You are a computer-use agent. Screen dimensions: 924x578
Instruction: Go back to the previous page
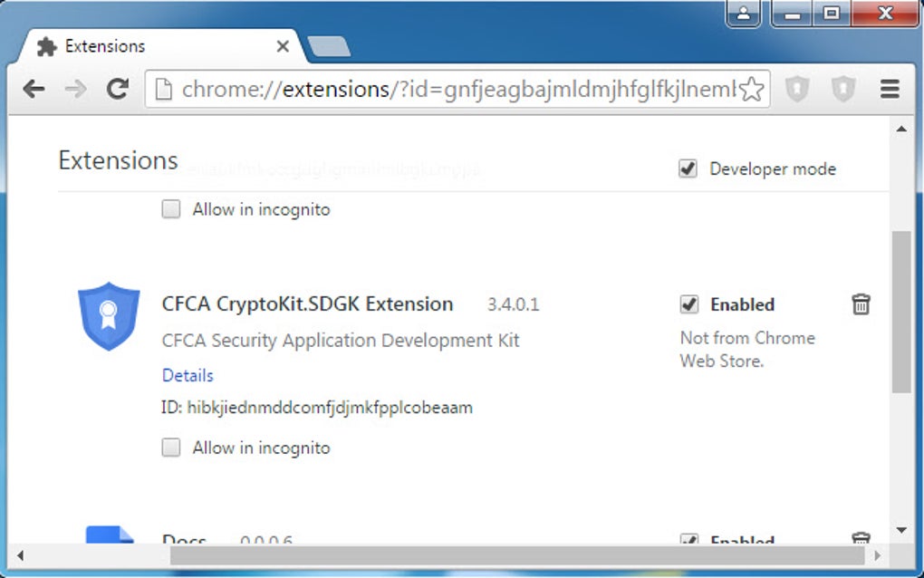[x=33, y=89]
